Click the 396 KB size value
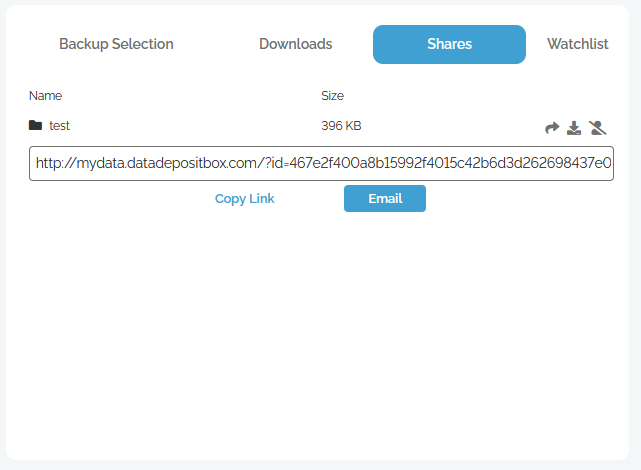Image resolution: width=641 pixels, height=470 pixels. (x=341, y=125)
